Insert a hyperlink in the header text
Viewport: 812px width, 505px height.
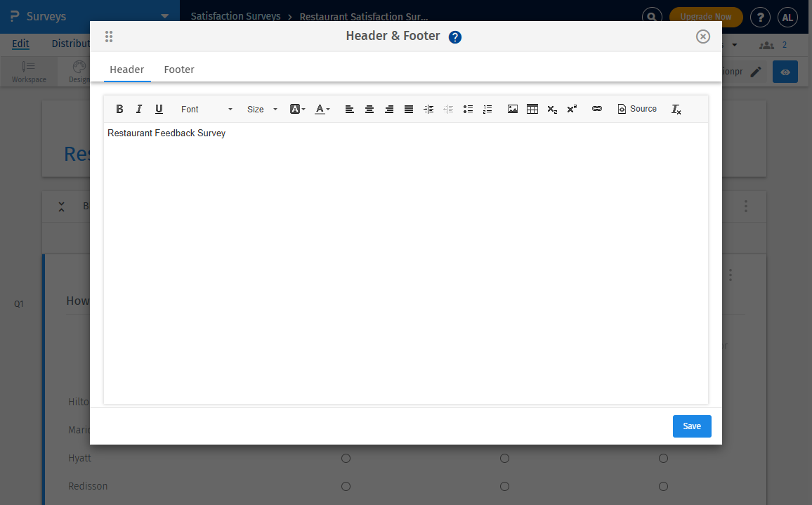tap(597, 109)
